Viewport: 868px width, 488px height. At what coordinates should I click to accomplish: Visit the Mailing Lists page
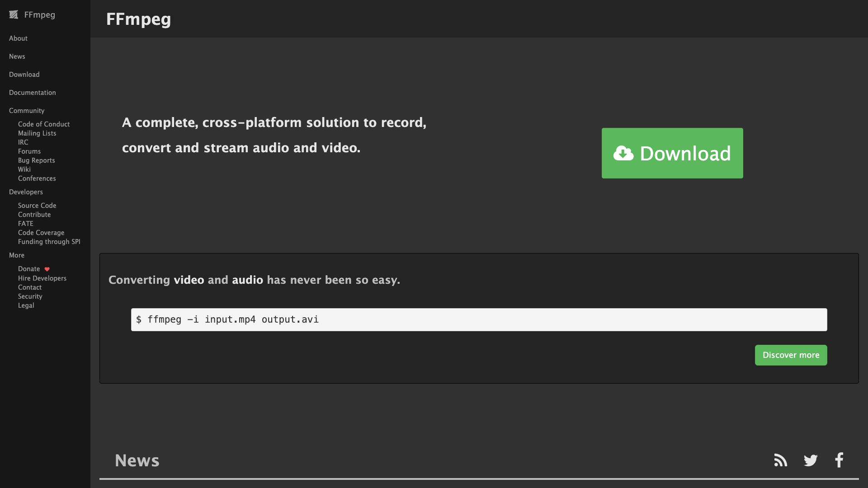[x=37, y=133]
